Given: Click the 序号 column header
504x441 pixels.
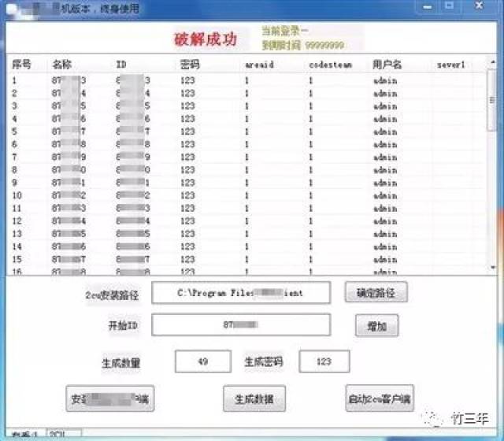Looking at the screenshot, I should (x=22, y=65).
